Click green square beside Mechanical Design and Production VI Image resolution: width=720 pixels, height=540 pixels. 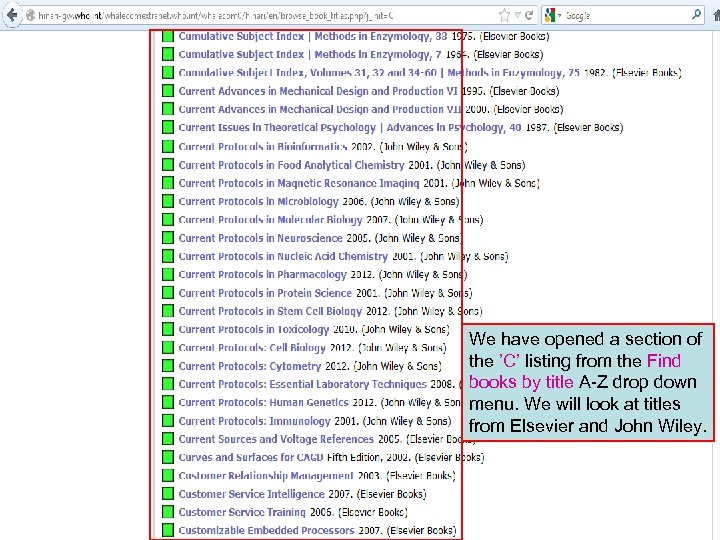point(168,90)
